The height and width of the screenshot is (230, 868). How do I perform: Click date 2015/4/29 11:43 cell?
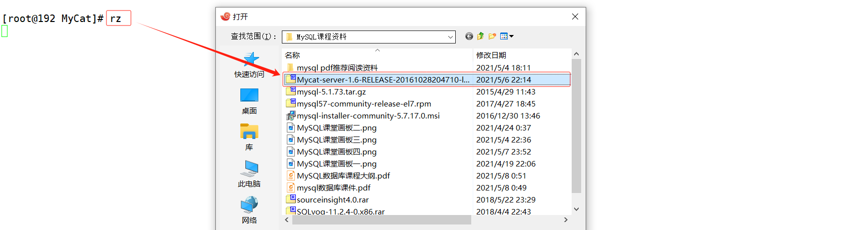point(506,91)
